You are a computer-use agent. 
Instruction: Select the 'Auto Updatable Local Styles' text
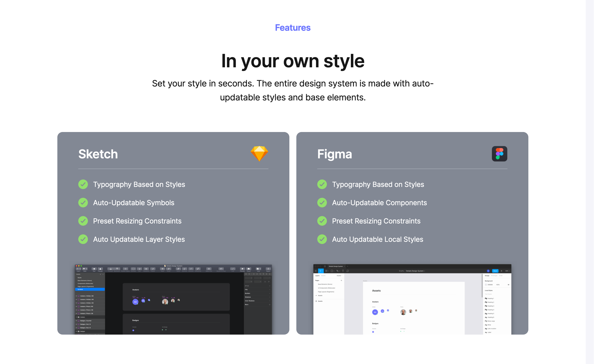click(x=377, y=239)
